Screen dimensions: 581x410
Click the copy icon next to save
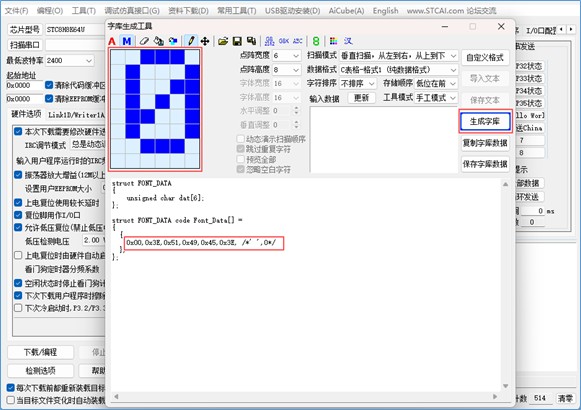(x=252, y=41)
